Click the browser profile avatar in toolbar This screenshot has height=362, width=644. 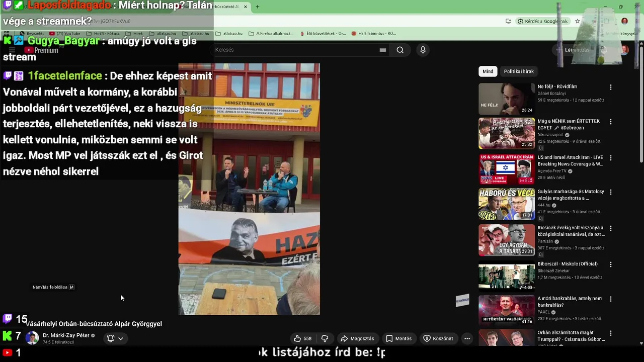(624, 21)
